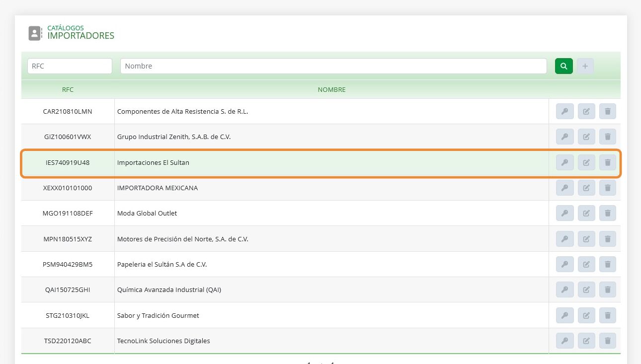Image resolution: width=641 pixels, height=364 pixels.
Task: Click name Importaciones El Sultan
Action: point(153,162)
